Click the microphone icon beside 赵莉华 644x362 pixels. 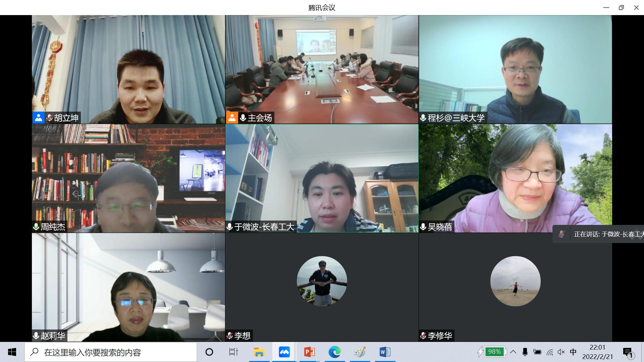(x=36, y=336)
